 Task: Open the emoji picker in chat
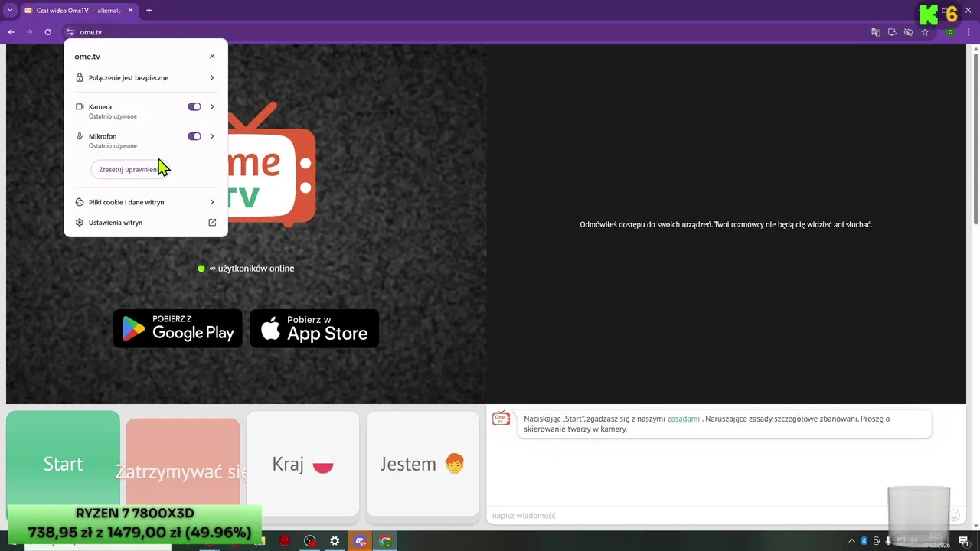coord(954,515)
